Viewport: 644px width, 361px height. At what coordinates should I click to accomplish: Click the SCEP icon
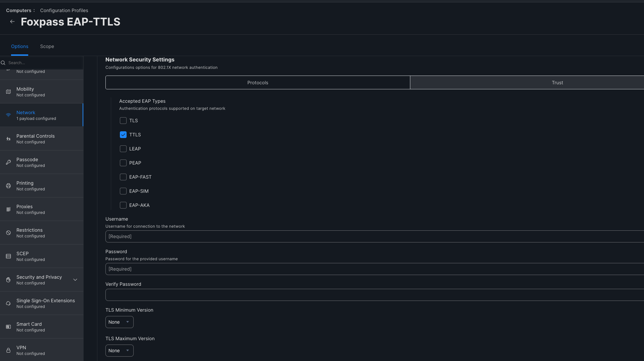click(x=8, y=256)
